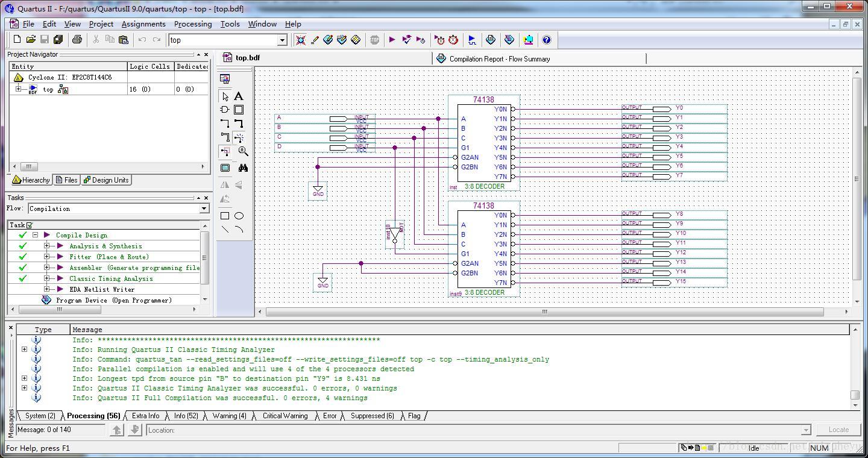
Task: Collapse the Compile Design task
Action: 35,235
